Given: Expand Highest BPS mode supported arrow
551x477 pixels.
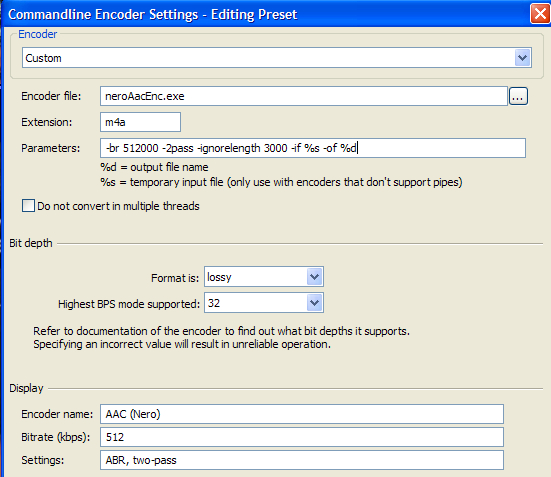Looking at the screenshot, I should 314,303.
